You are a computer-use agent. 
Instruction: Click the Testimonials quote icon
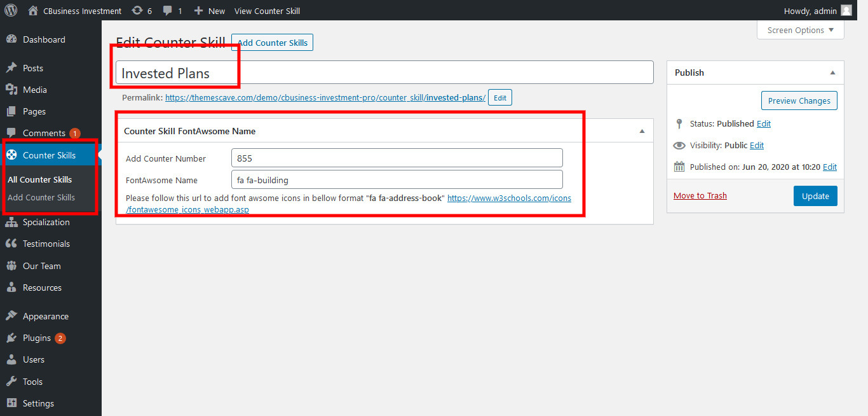tap(11, 244)
